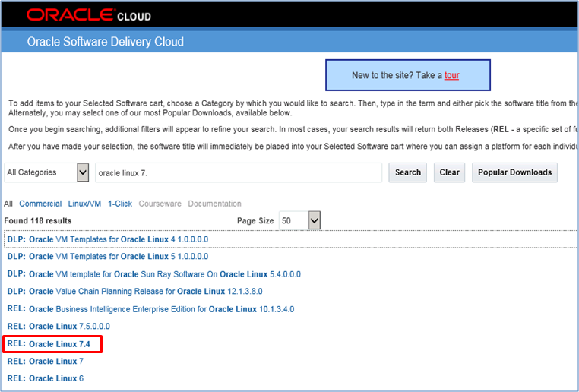The image size is (579, 392).
Task: Click the Found 118 results text
Action: point(38,221)
